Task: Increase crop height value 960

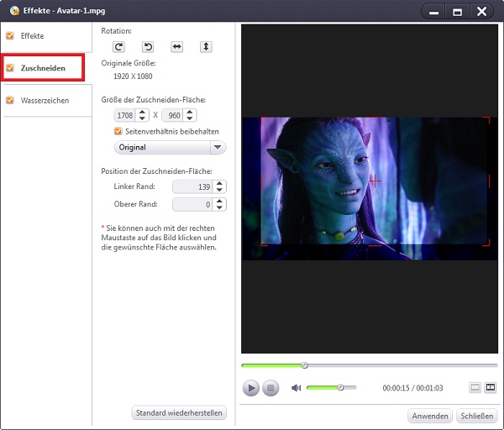Action: click(190, 113)
